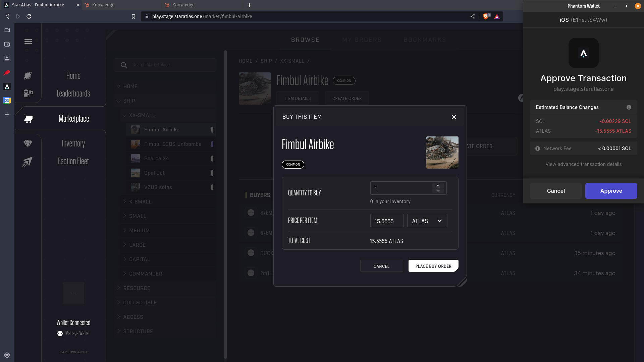Open the video camera sidebar icon

tap(7, 30)
